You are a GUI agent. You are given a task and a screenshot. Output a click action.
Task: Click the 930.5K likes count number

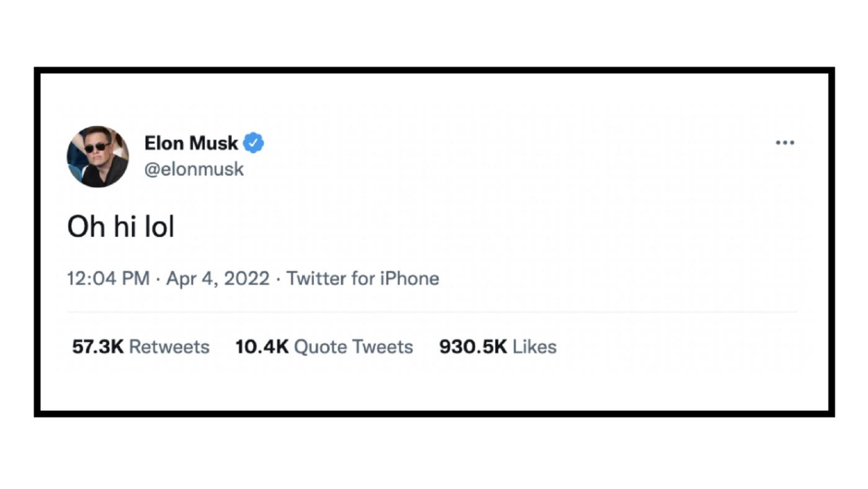pyautogui.click(x=473, y=346)
